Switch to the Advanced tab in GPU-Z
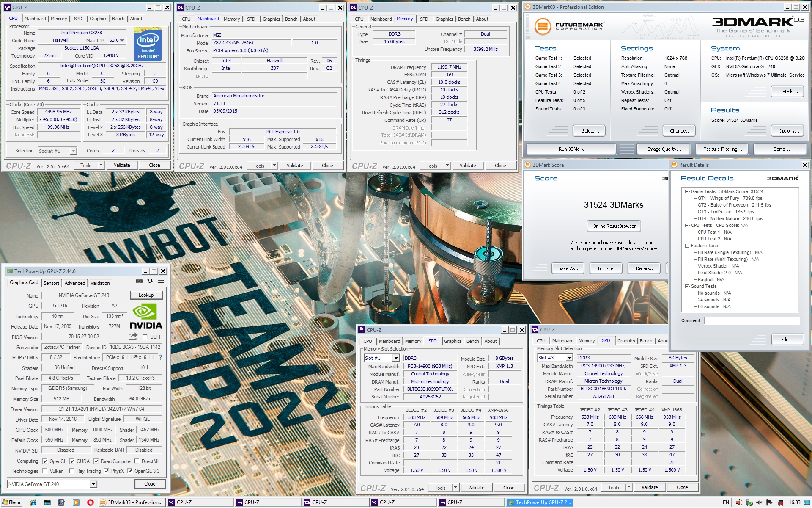 click(x=75, y=283)
